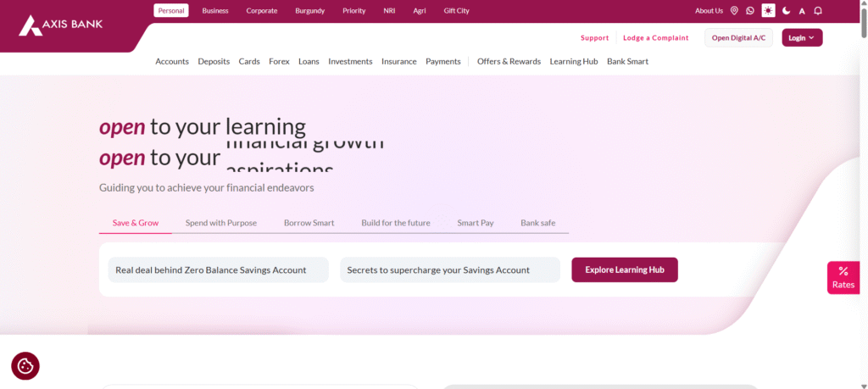Switch to light mode sun toggle
This screenshot has height=389, width=868.
(x=768, y=11)
